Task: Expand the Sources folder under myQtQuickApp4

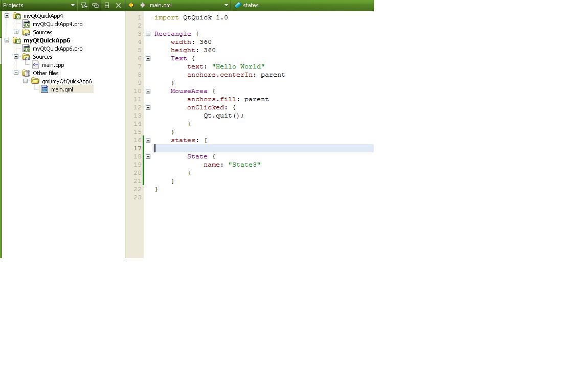Action: (16, 32)
